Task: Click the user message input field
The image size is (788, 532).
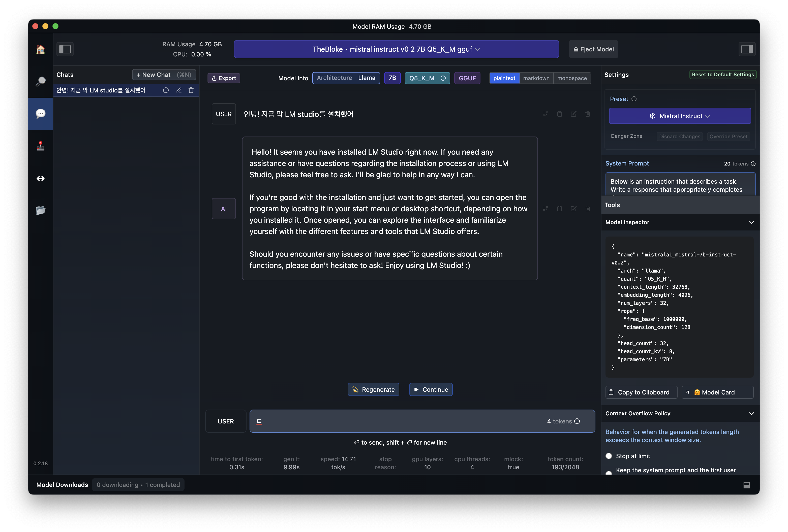Action: (x=400, y=421)
